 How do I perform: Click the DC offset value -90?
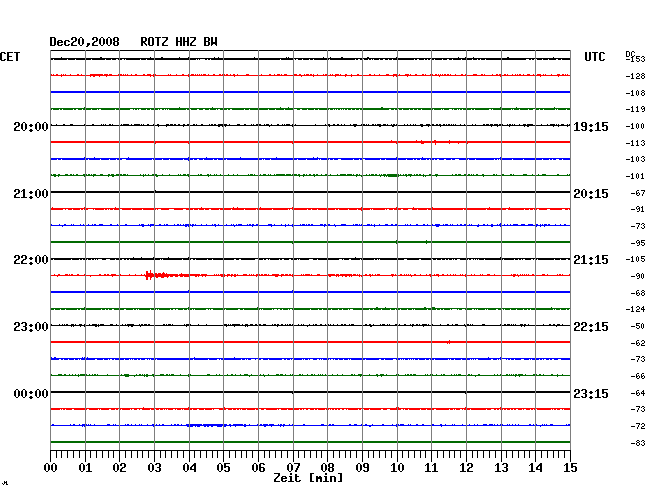tap(638, 276)
